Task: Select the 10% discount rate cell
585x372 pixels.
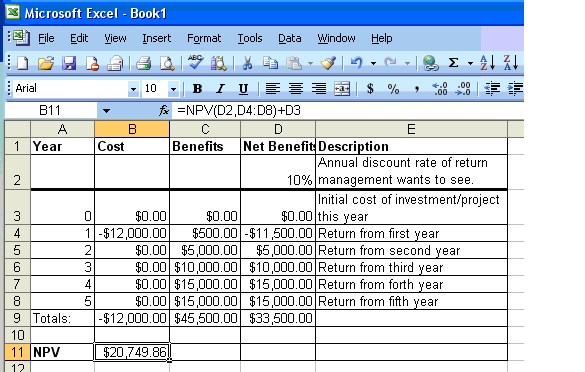Action: click(x=278, y=172)
